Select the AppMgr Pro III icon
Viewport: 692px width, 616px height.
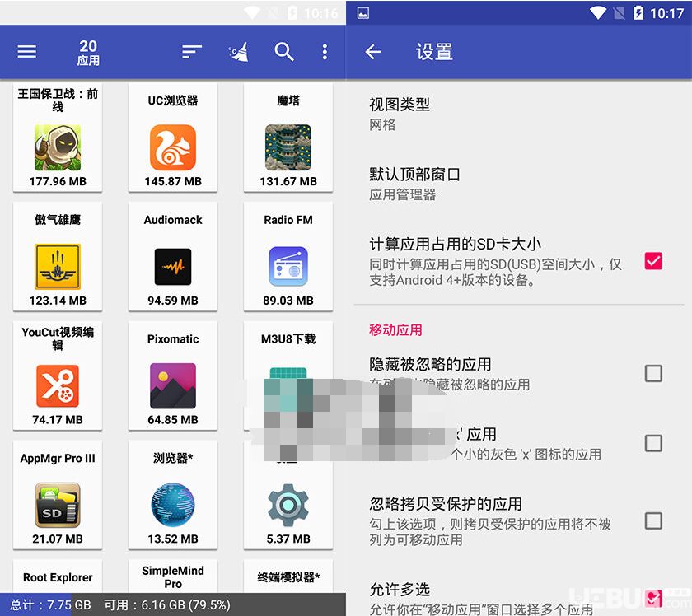[x=58, y=505]
